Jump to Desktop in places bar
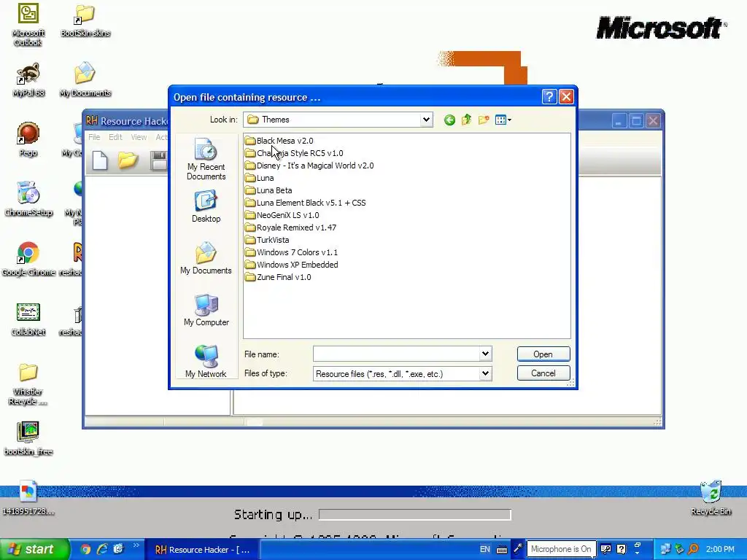The height and width of the screenshot is (560, 747). [x=206, y=206]
